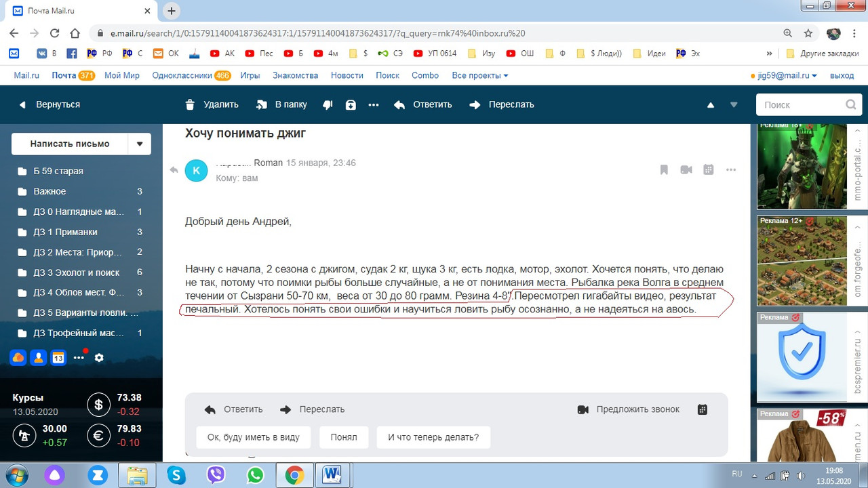Viewport: 868px width, 488px height.
Task: Go to the next message with the down arrow
Action: 734,104
